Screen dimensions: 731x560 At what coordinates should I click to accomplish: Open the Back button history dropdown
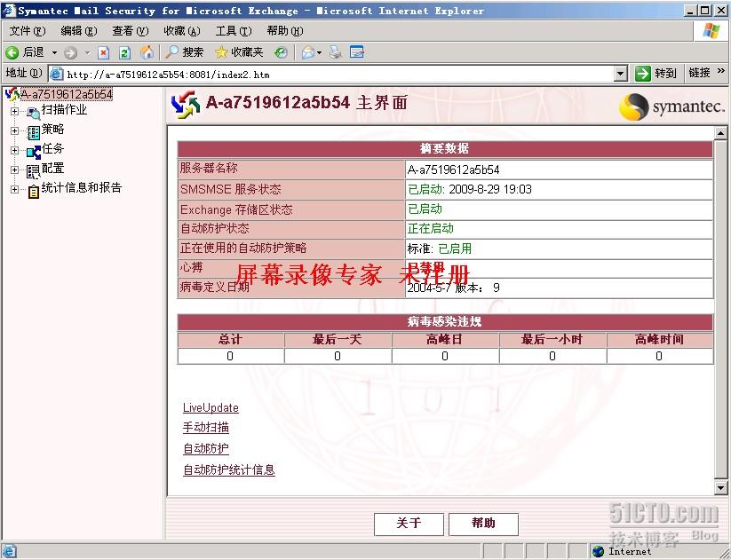point(54,52)
